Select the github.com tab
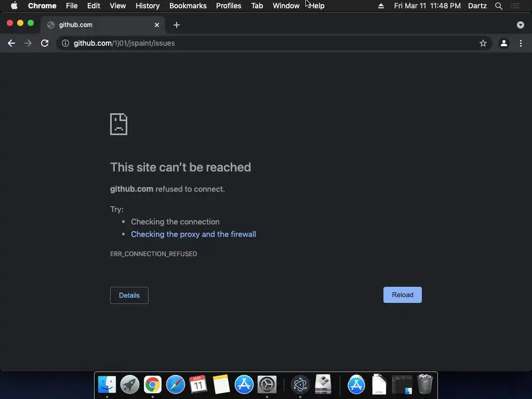The width and height of the screenshot is (532, 399). pyautogui.click(x=102, y=25)
